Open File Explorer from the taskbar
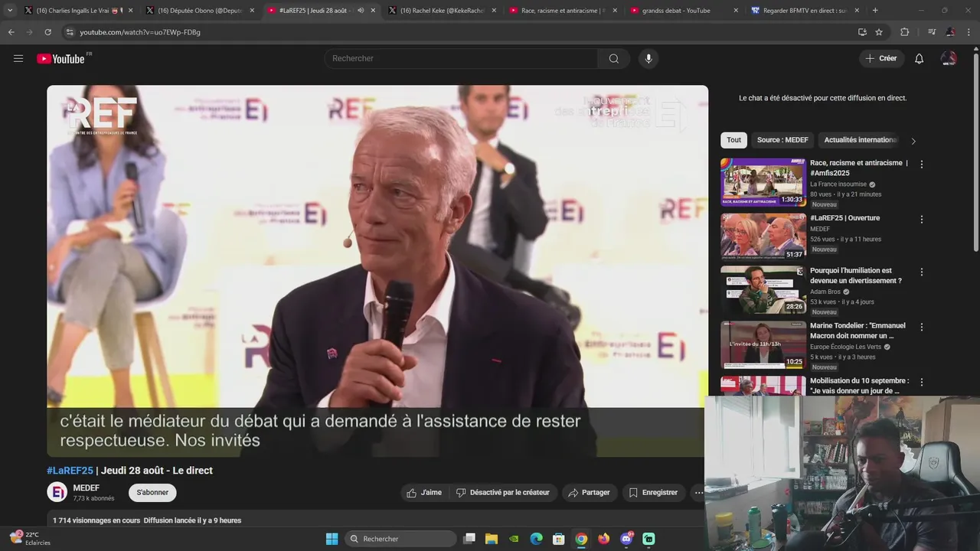 coord(492,539)
